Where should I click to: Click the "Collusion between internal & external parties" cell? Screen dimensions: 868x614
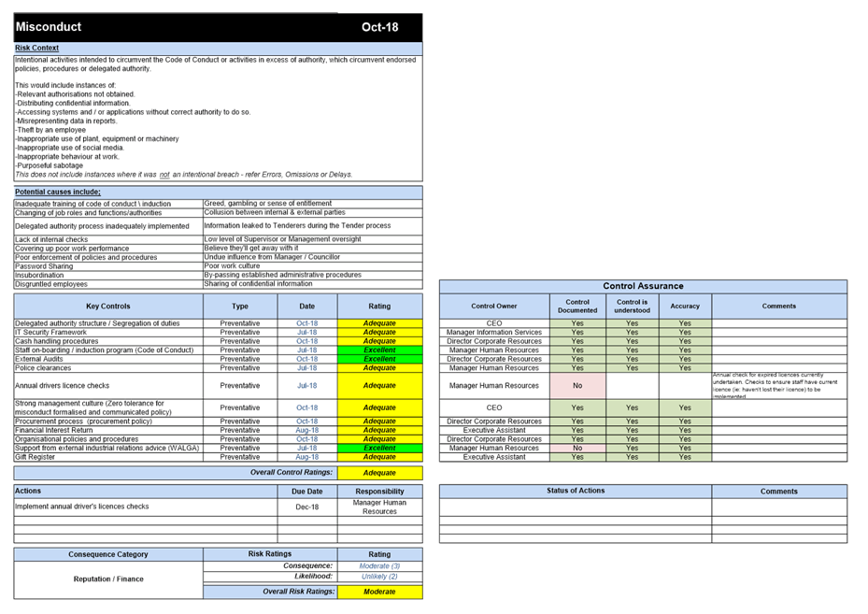(x=313, y=212)
